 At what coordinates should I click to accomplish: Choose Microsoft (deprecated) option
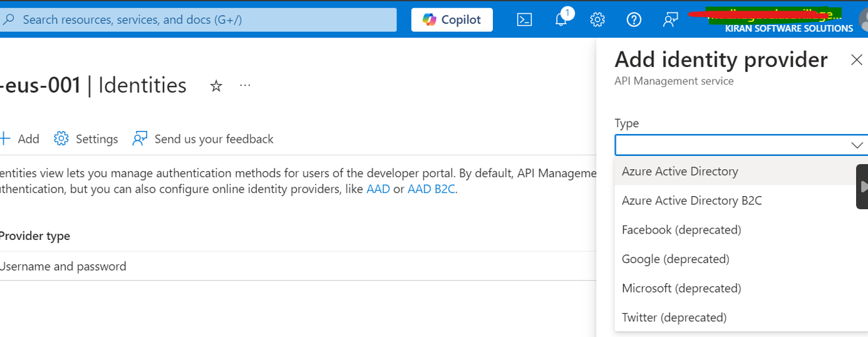click(x=741, y=288)
